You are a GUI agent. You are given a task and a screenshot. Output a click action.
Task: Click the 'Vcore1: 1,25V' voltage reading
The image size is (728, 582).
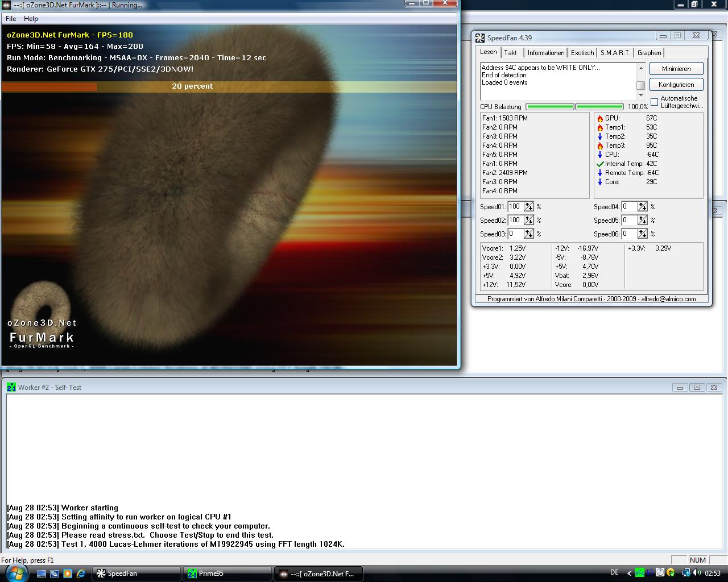(x=504, y=248)
